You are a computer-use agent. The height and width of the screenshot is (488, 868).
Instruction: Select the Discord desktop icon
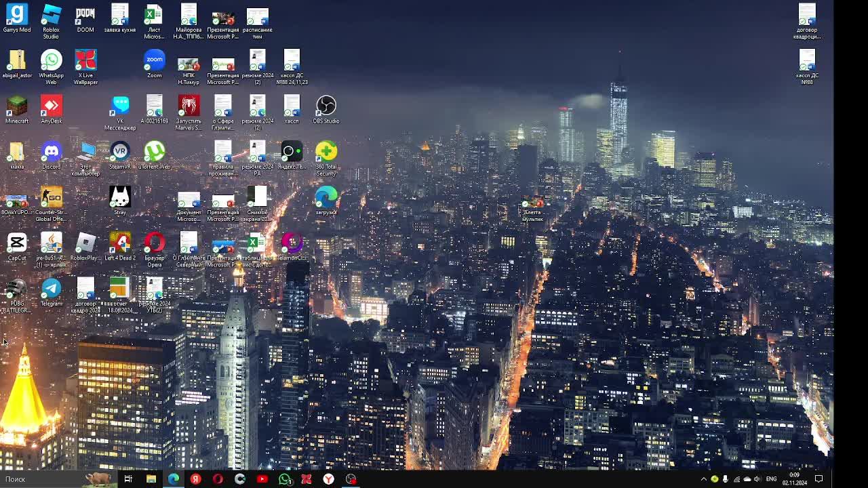pyautogui.click(x=51, y=156)
